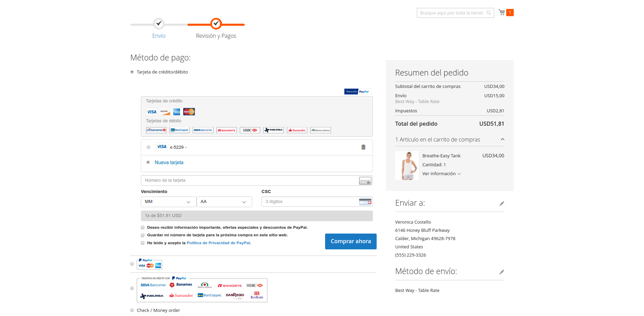Click the card number input field
This screenshot has height=316, width=644.
pos(250,180)
